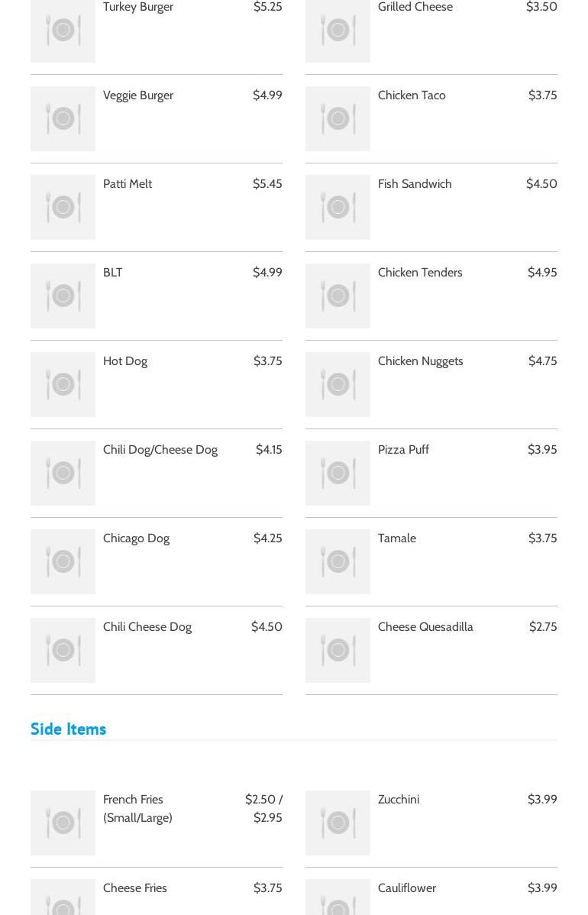Screen dimensions: 588x915
Task: Click the Hot Dog plate icon
Action: point(63,384)
